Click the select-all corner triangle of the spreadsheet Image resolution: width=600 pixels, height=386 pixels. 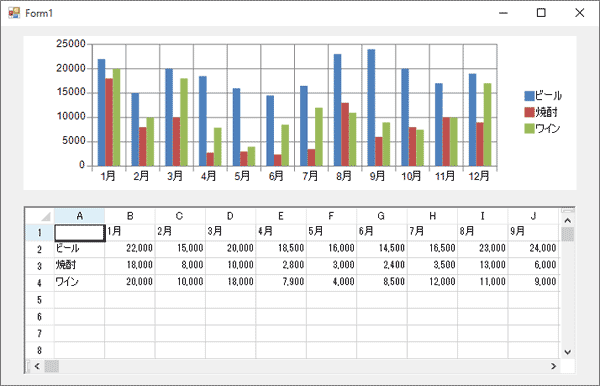(x=46, y=217)
